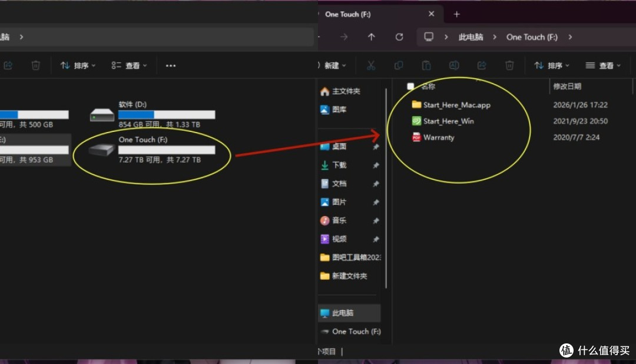Open 音乐 (Music) in sidebar
The image size is (636, 364).
click(333, 220)
